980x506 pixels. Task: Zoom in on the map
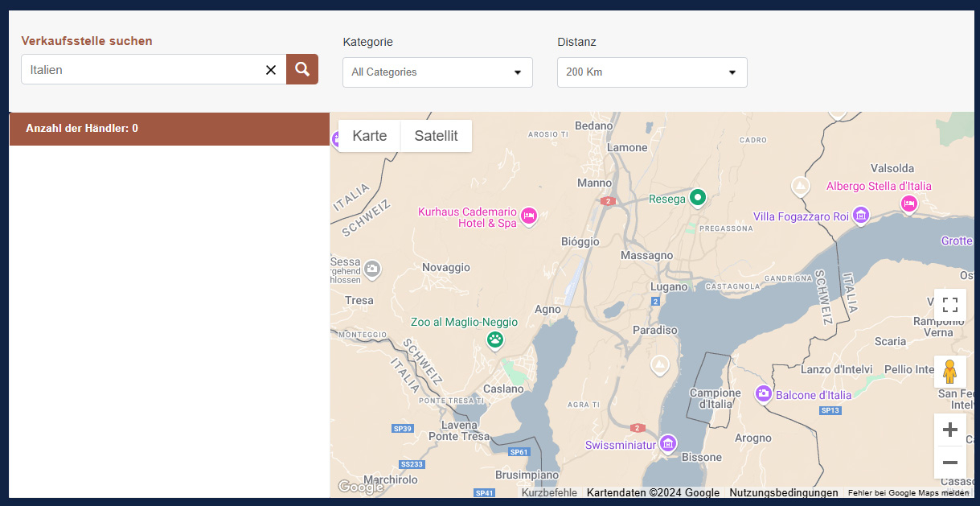(949, 430)
